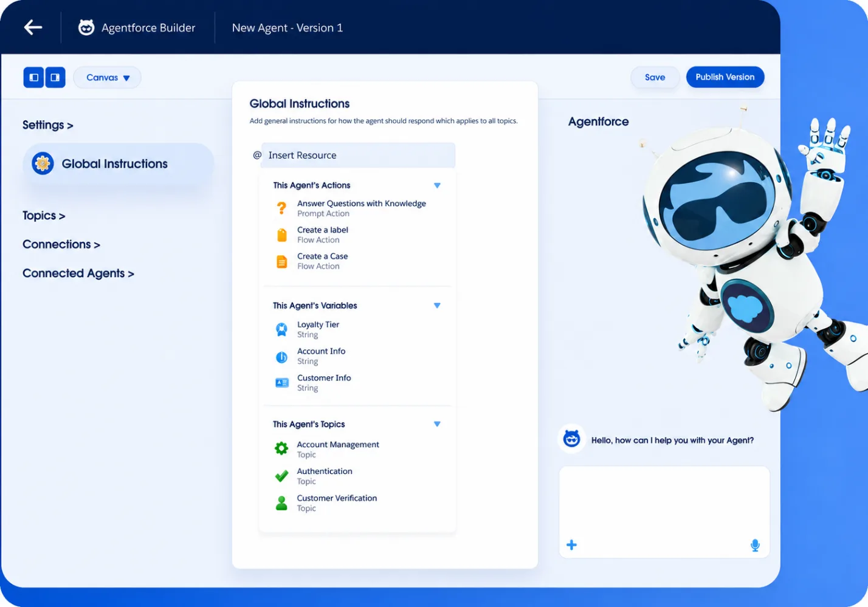This screenshot has height=607, width=868.
Task: Select the Customer Info variable
Action: click(324, 383)
